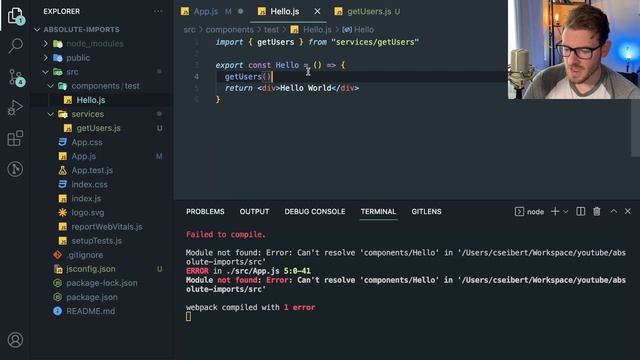Open the Search view in the activity bar
Viewport: 640px width, 360px height.
[x=15, y=46]
